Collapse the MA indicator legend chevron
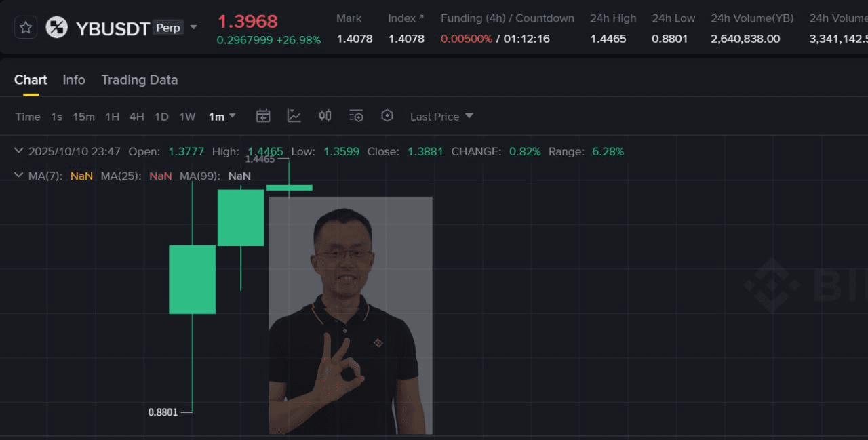 (18, 176)
